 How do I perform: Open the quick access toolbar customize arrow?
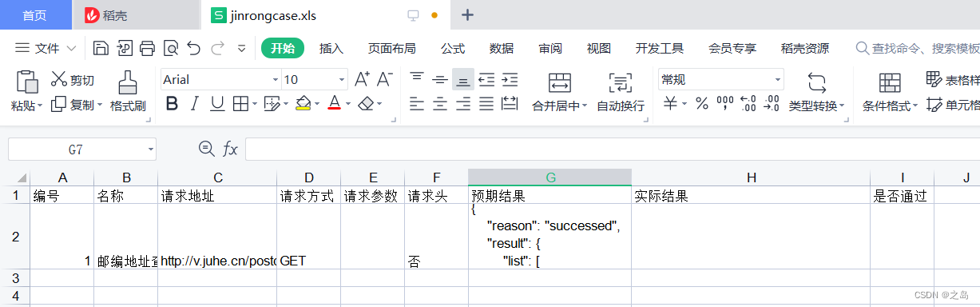point(242,49)
